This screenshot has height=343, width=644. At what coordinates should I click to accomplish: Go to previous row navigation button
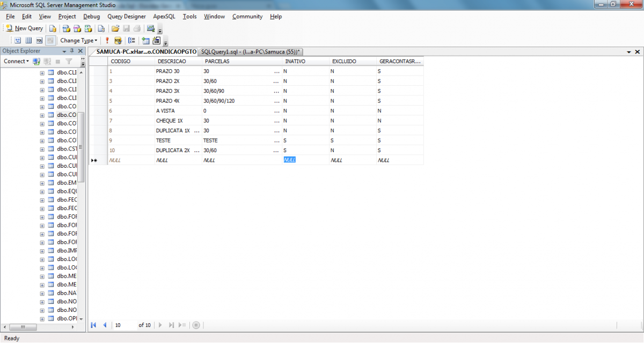[x=105, y=325]
